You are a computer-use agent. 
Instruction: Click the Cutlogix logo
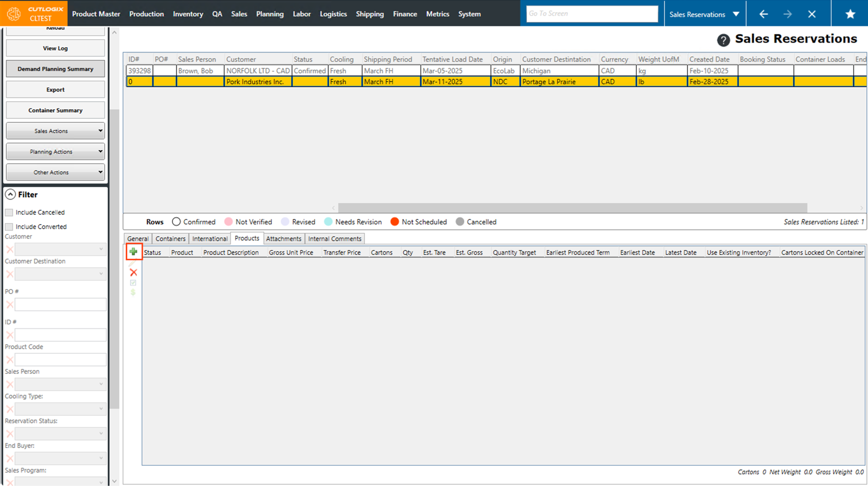pos(14,13)
